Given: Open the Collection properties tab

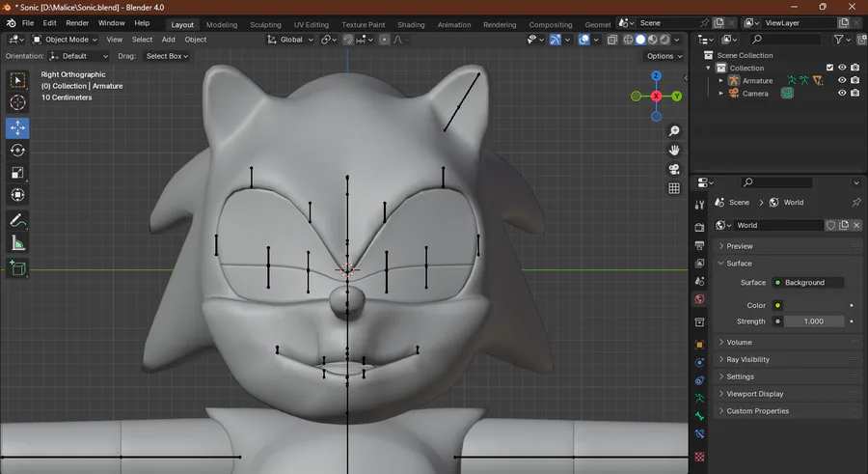Looking at the screenshot, I should [x=700, y=322].
